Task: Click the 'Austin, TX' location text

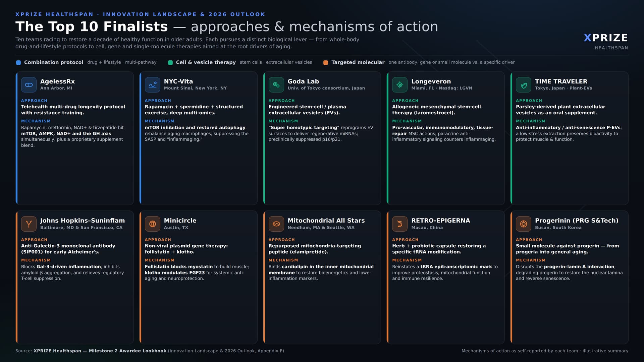Action: (176, 228)
